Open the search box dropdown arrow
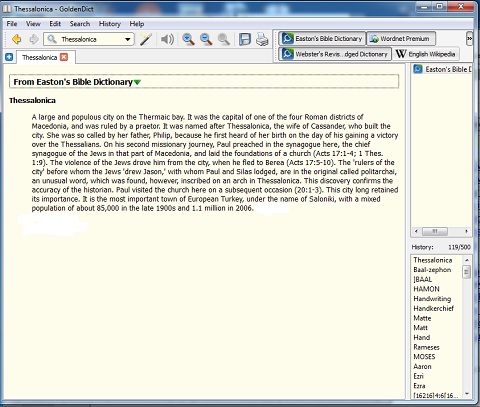The image size is (480, 407). (127, 39)
